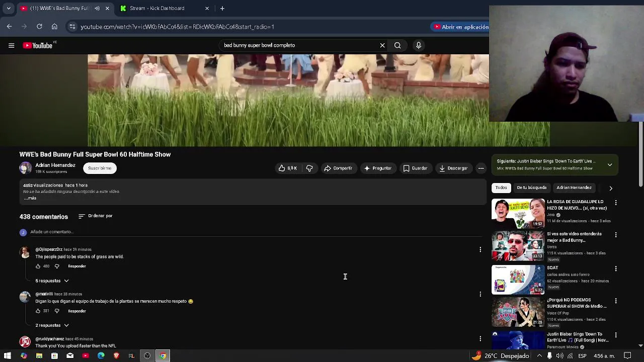Start voice search with the microphone icon

coord(419,45)
